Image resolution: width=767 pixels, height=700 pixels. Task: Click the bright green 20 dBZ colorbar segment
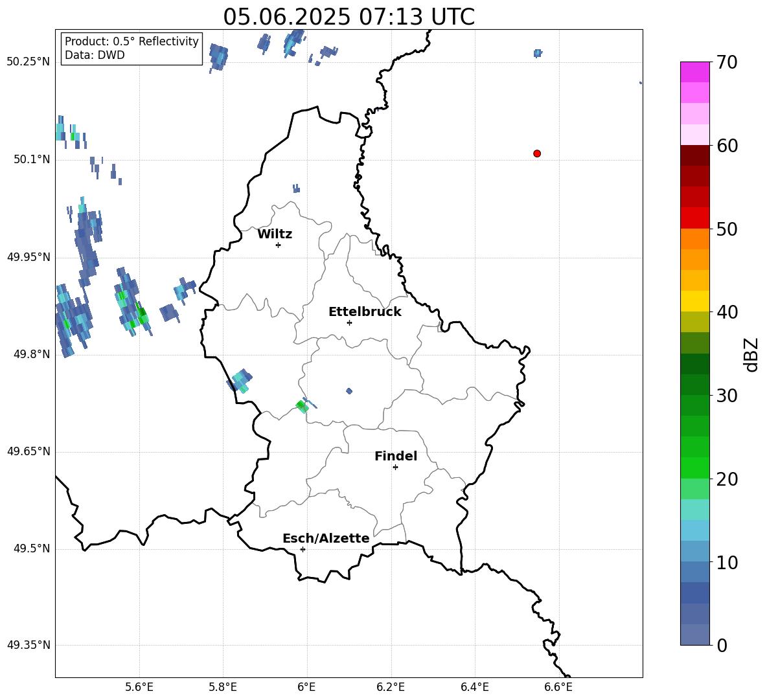pos(694,468)
